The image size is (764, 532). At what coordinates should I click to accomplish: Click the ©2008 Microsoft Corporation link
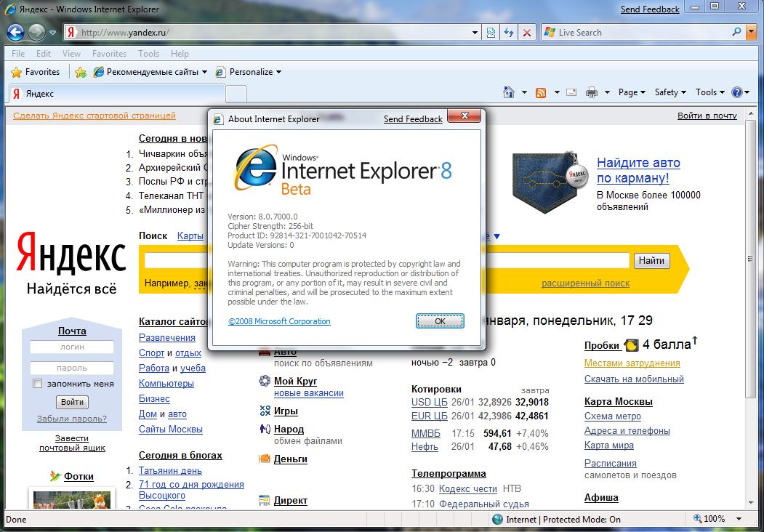[279, 321]
